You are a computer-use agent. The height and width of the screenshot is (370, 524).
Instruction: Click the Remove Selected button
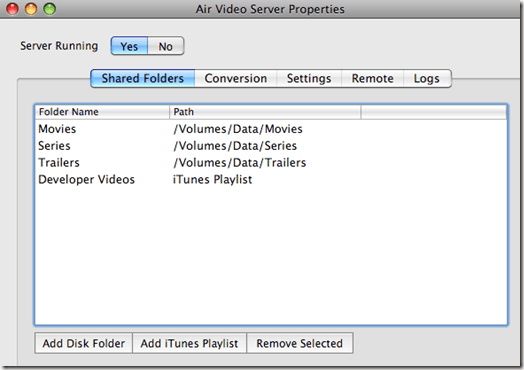click(x=300, y=343)
